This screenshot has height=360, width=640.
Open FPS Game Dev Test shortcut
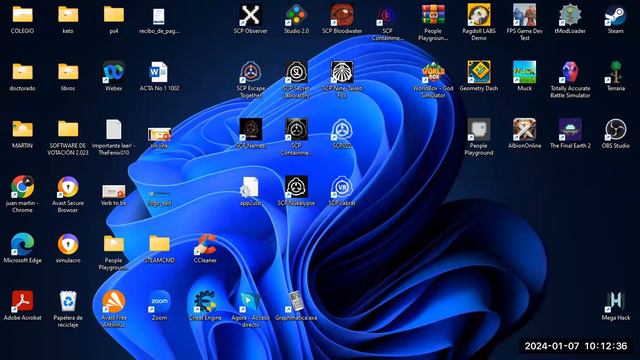point(524,15)
